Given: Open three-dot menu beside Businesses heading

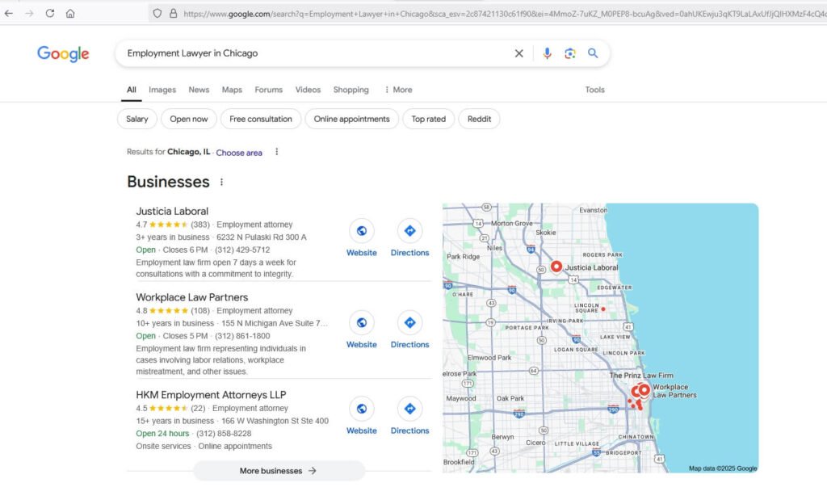Looking at the screenshot, I should [221, 182].
